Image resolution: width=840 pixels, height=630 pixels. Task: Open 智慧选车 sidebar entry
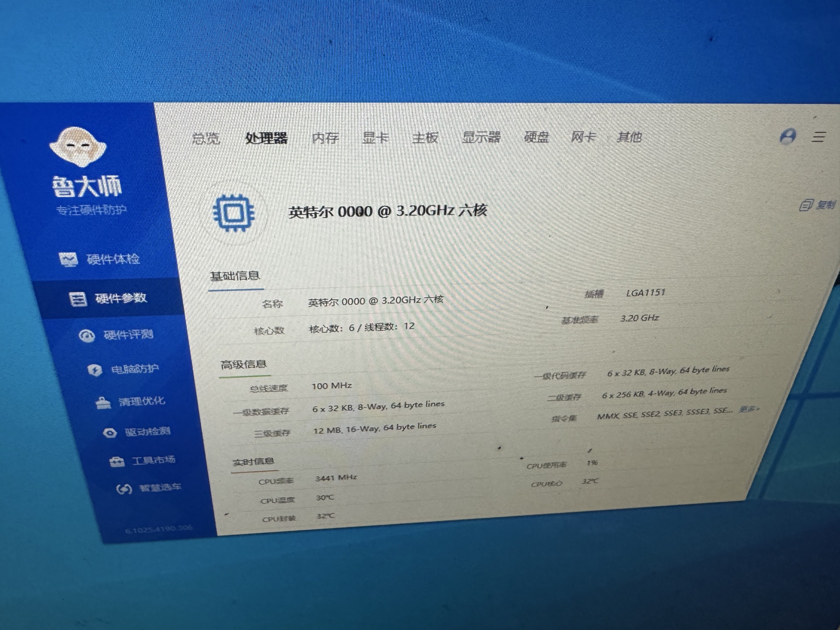[x=149, y=488]
